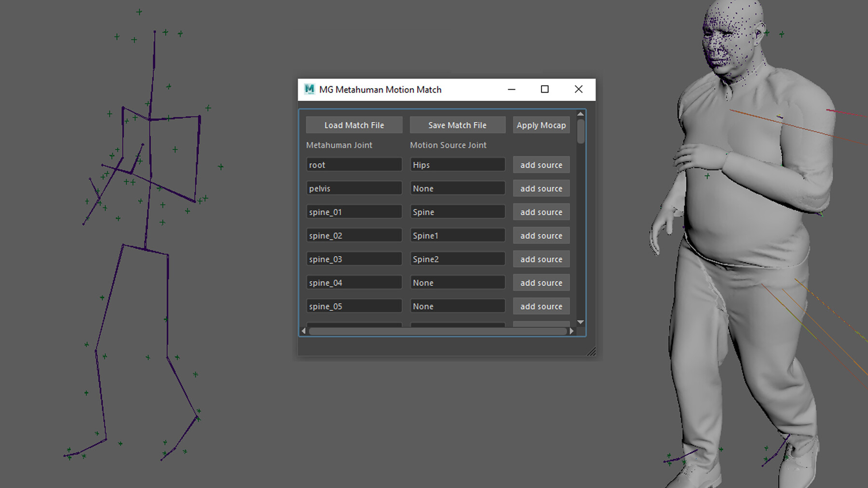Click the None field next to pelvis

(x=457, y=188)
